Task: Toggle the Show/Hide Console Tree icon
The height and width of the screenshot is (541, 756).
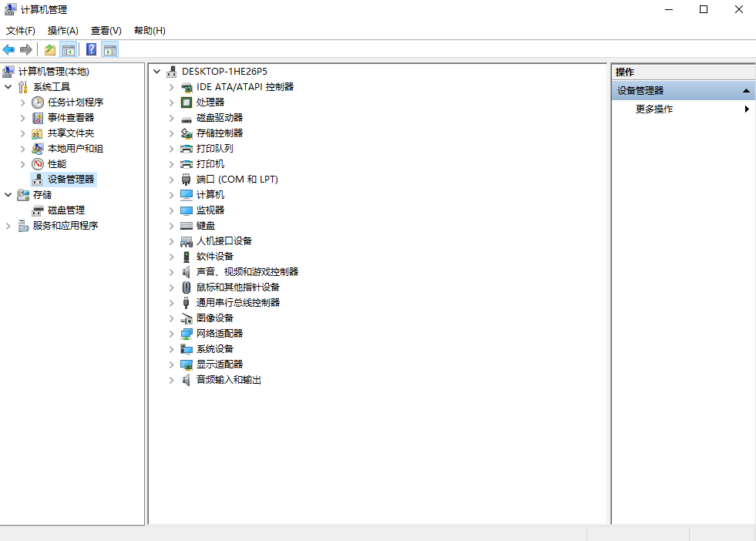Action: point(68,49)
